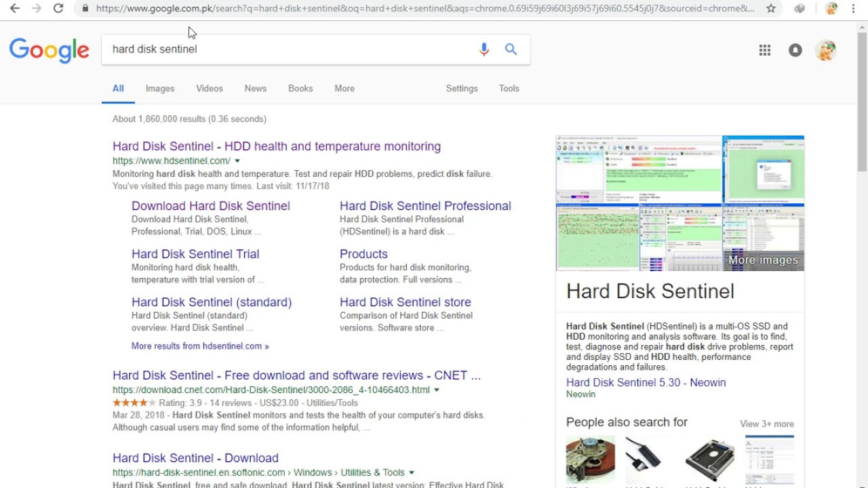Open the Settings search menu
Screen dimensions: 868x488
[462, 88]
